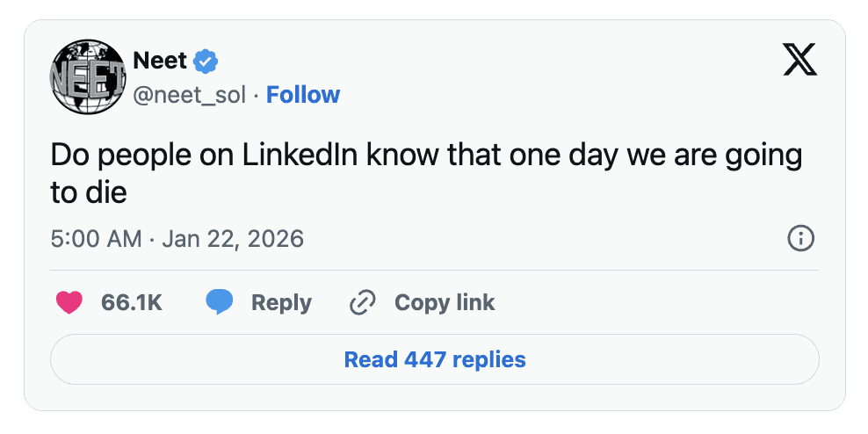Open the Neet display name
The image size is (868, 434).
tap(159, 61)
